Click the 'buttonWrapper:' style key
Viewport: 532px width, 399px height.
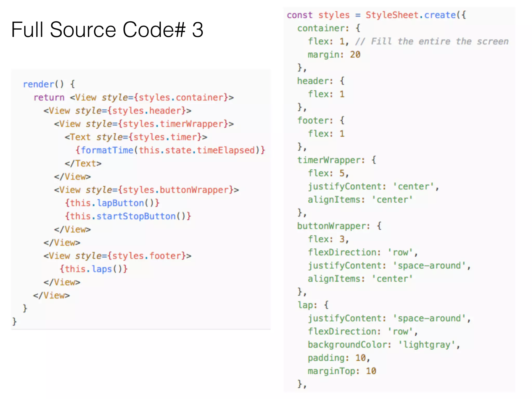333,226
